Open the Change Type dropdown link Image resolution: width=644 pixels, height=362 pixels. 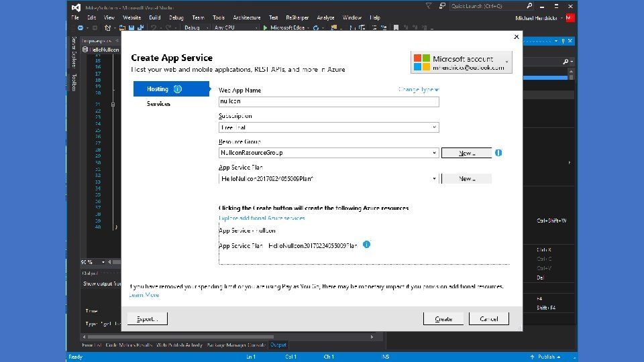point(418,89)
